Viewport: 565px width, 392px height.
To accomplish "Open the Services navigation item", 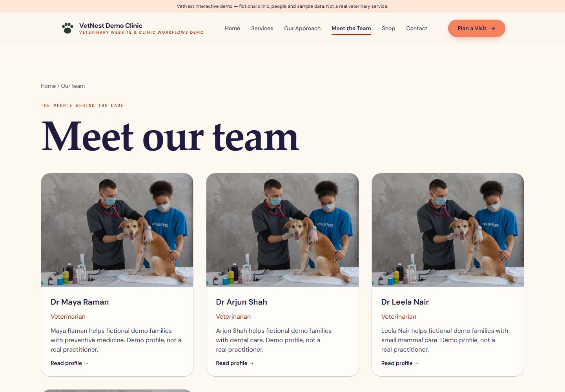I will click(262, 28).
